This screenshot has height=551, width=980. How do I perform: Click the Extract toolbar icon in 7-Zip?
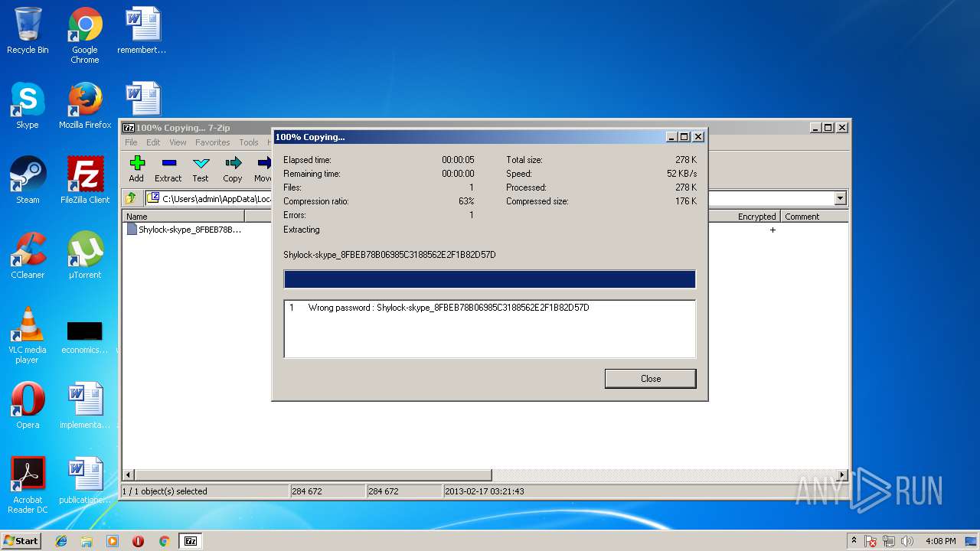tap(168, 168)
